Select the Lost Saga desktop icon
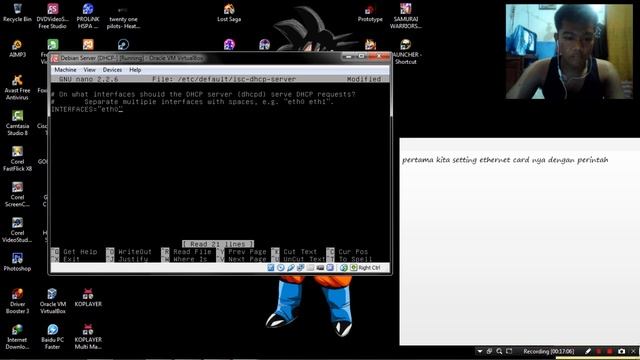640x360 pixels. coord(229,13)
